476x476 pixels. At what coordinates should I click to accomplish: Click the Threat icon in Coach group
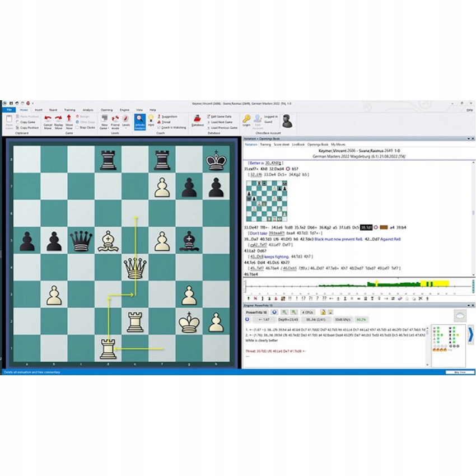click(x=160, y=120)
